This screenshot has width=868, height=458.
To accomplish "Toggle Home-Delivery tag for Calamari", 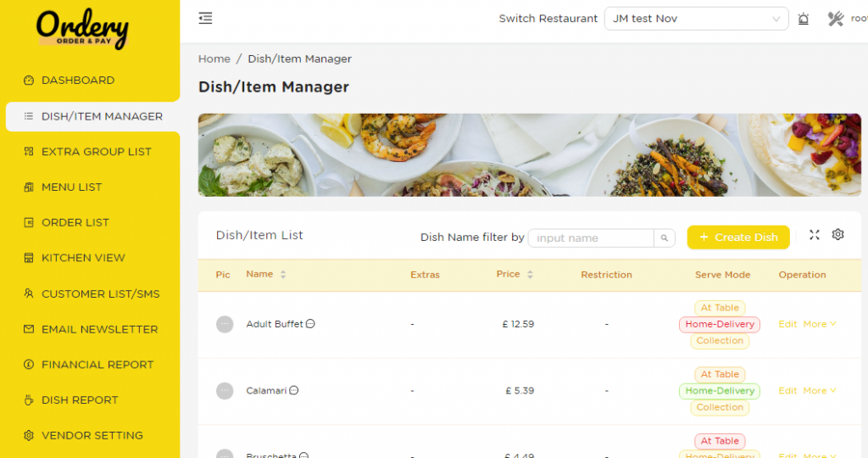I will (x=720, y=390).
